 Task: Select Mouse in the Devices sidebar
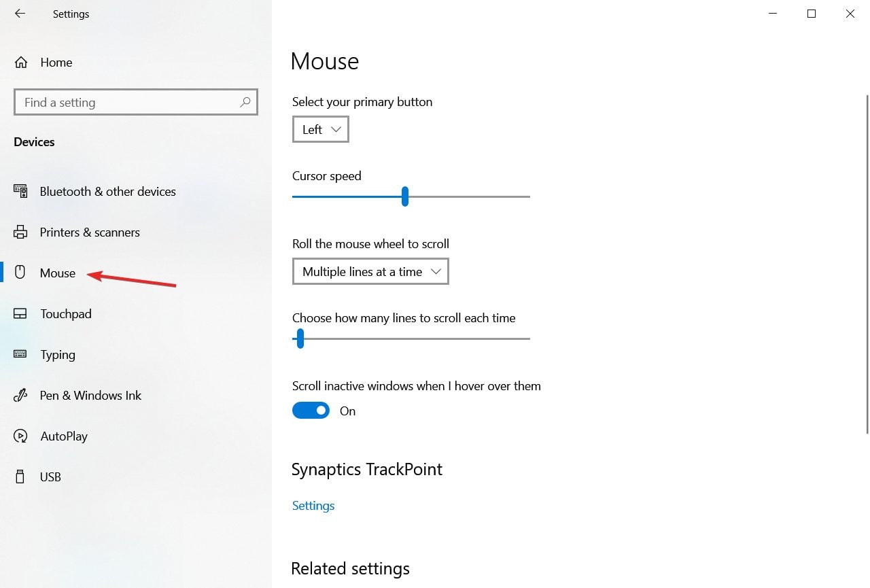click(x=58, y=273)
